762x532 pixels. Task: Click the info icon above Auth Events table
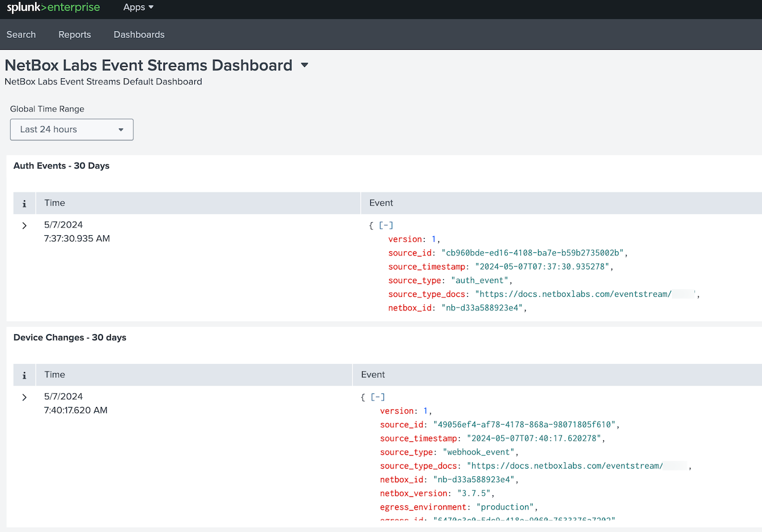[x=24, y=203]
